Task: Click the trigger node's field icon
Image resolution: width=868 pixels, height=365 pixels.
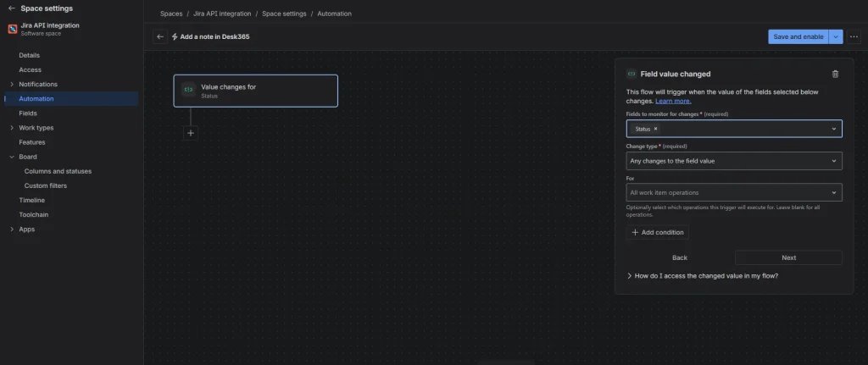Action: click(188, 90)
